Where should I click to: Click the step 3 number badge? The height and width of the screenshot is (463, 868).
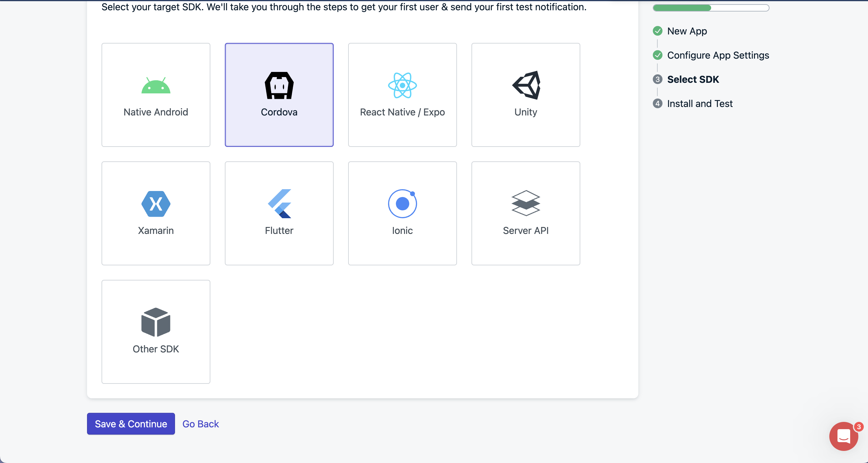tap(657, 79)
